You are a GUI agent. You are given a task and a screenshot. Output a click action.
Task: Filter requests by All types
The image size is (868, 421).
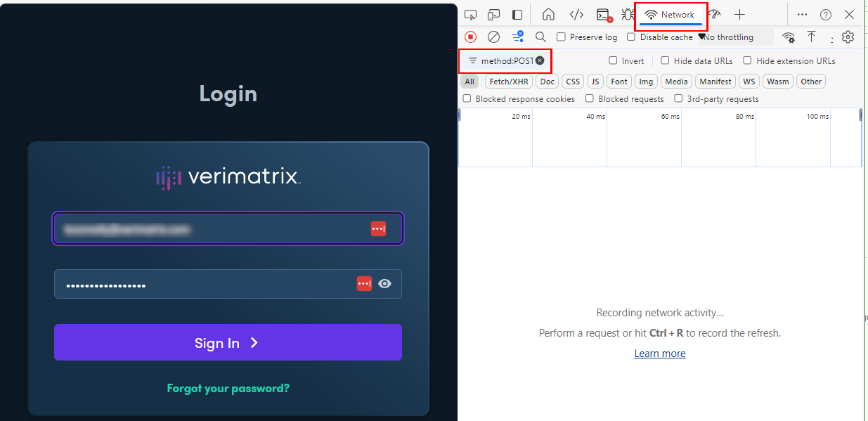(469, 82)
